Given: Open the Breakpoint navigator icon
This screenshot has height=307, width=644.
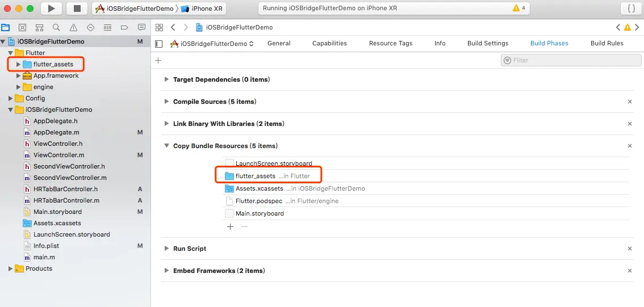Looking at the screenshot, I should 124,27.
